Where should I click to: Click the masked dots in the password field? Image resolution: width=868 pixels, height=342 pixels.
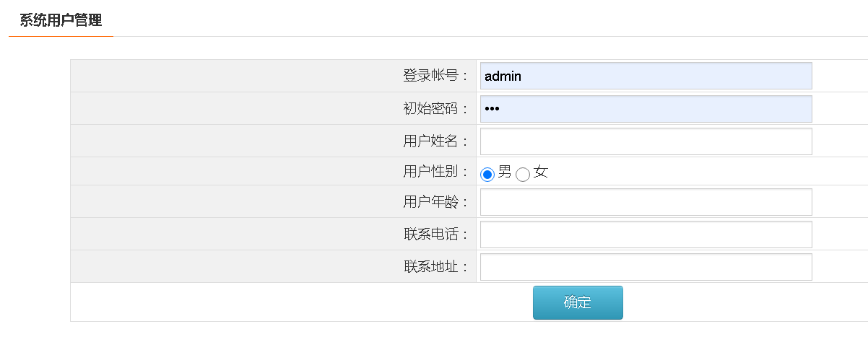(492, 109)
